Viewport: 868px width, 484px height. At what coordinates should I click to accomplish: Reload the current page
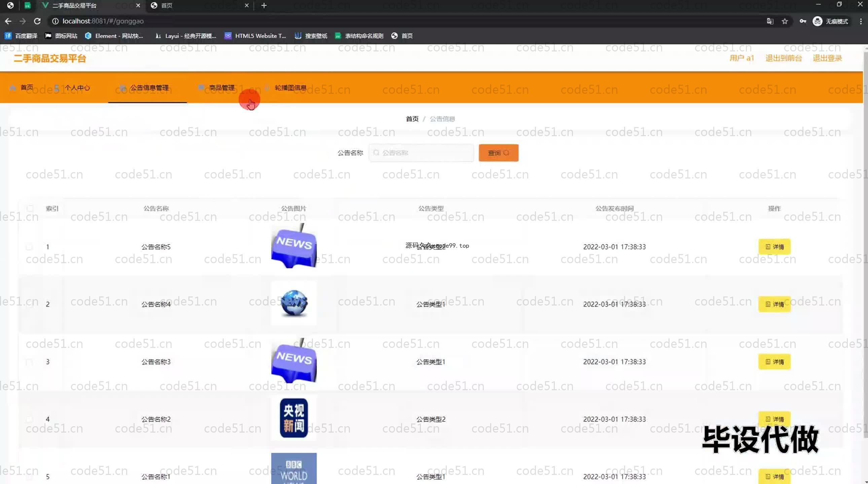(37, 21)
